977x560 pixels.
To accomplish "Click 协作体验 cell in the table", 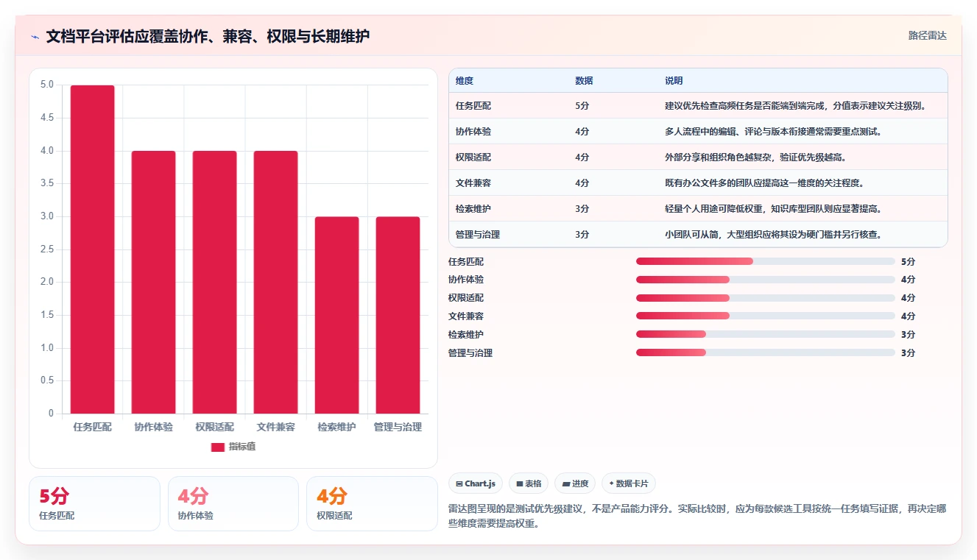I will pyautogui.click(x=473, y=132).
